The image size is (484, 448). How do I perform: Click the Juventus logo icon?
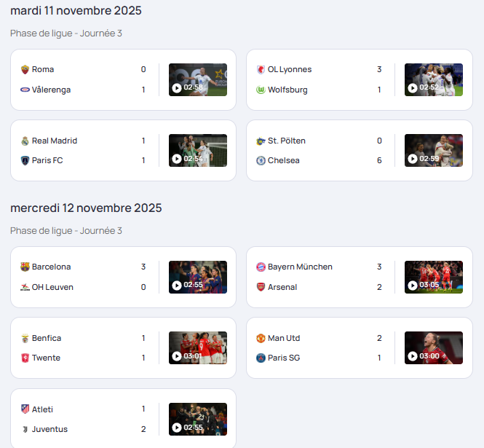coord(25,429)
